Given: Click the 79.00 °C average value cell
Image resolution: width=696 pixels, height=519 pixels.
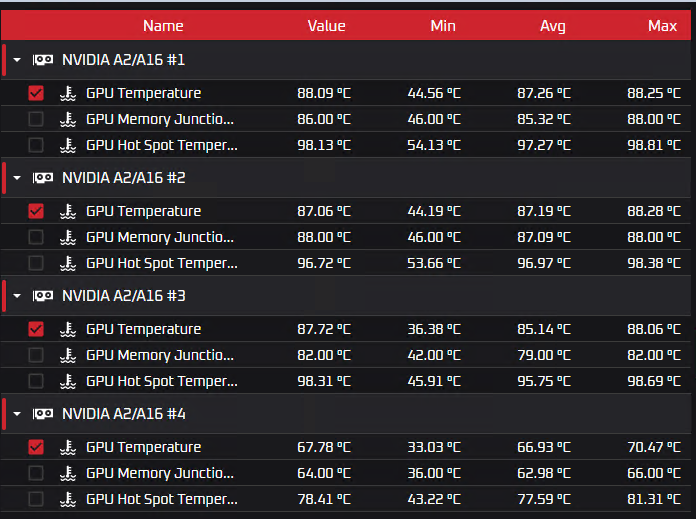Looking at the screenshot, I should pyautogui.click(x=544, y=355).
